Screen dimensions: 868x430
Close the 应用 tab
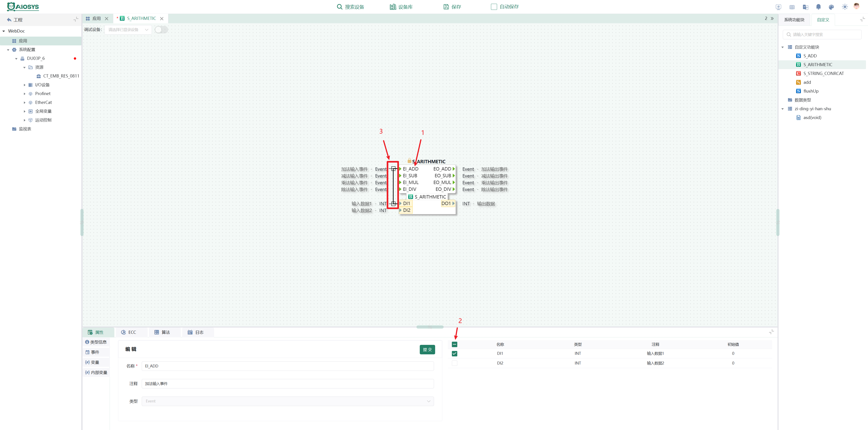pos(106,19)
